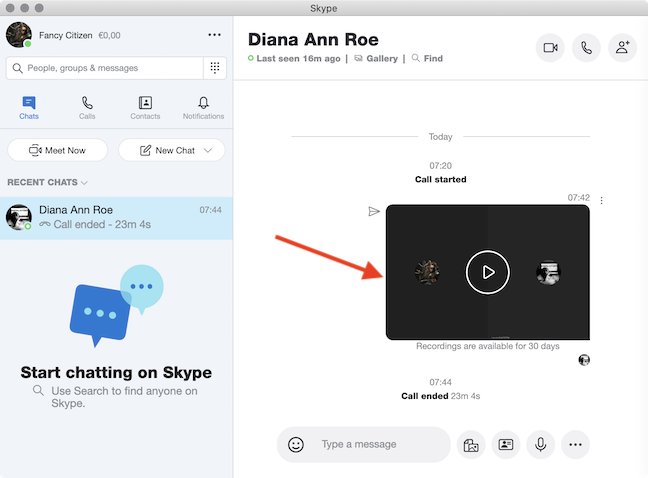The width and height of the screenshot is (648, 478).
Task: Open the dial pad
Action: coord(215,68)
